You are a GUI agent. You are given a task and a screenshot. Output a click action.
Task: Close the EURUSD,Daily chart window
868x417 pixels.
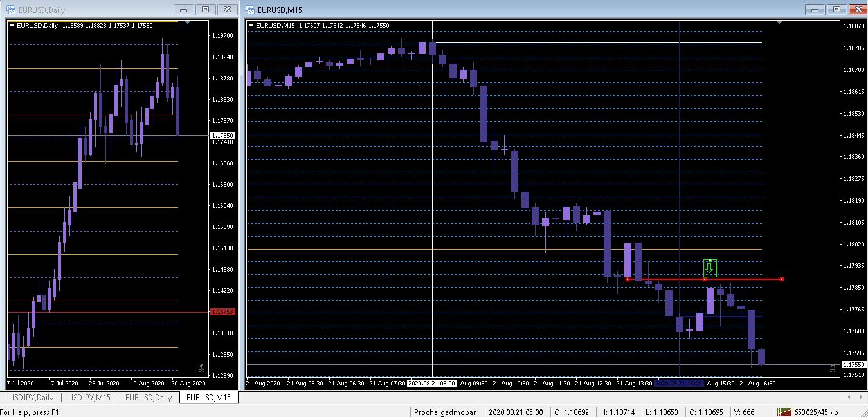pos(226,9)
